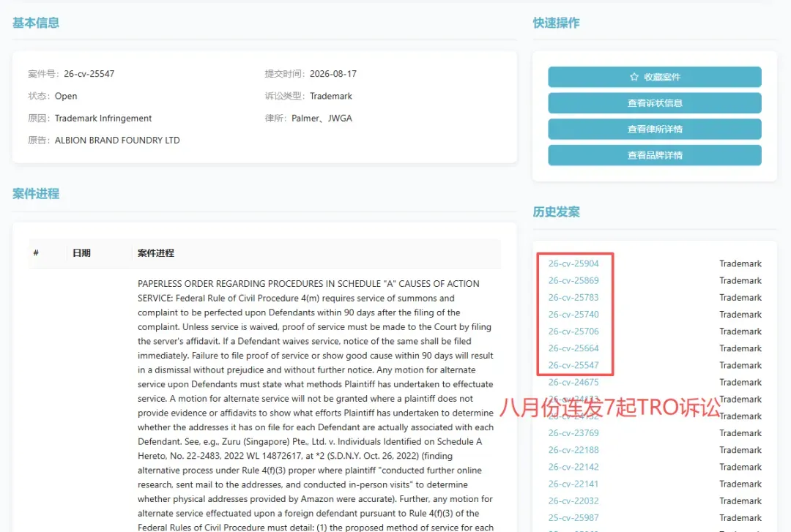Open case link 26-cv-22141
The image size is (791, 532).
pyautogui.click(x=573, y=484)
